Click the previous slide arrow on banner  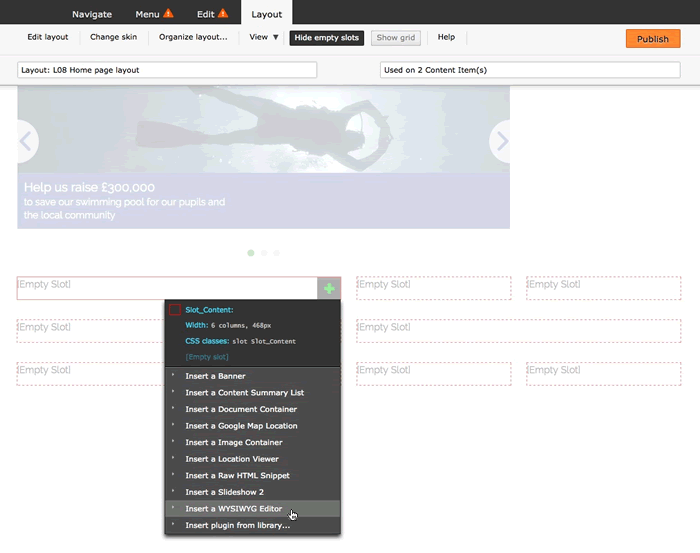tap(26, 142)
